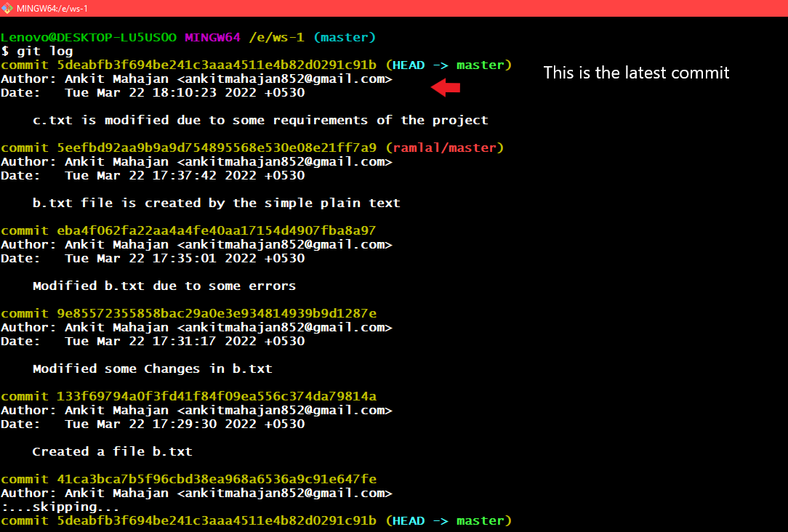Click the MINGW64:/e/ws-1 window title text

tap(52, 9)
